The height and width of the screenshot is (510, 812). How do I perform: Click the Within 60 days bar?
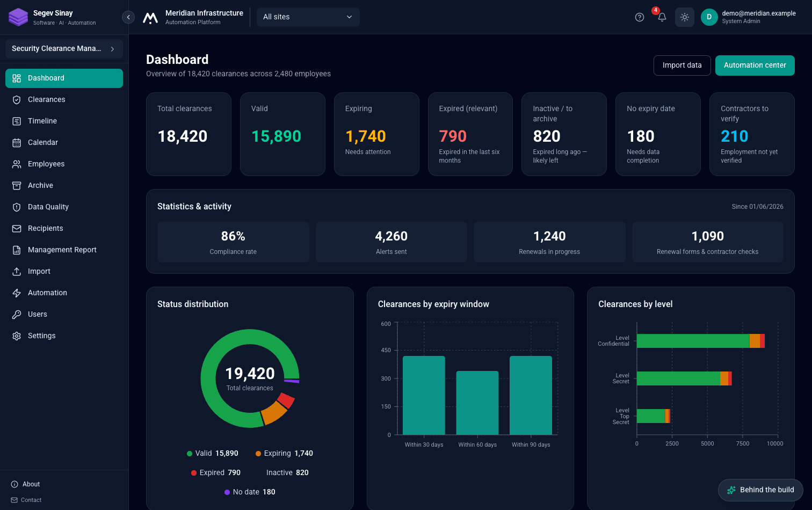tap(477, 403)
